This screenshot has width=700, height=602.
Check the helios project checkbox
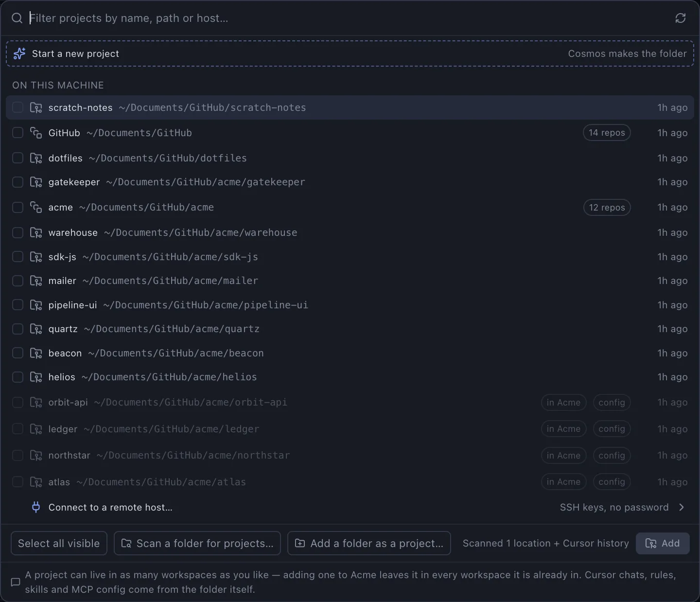point(17,377)
